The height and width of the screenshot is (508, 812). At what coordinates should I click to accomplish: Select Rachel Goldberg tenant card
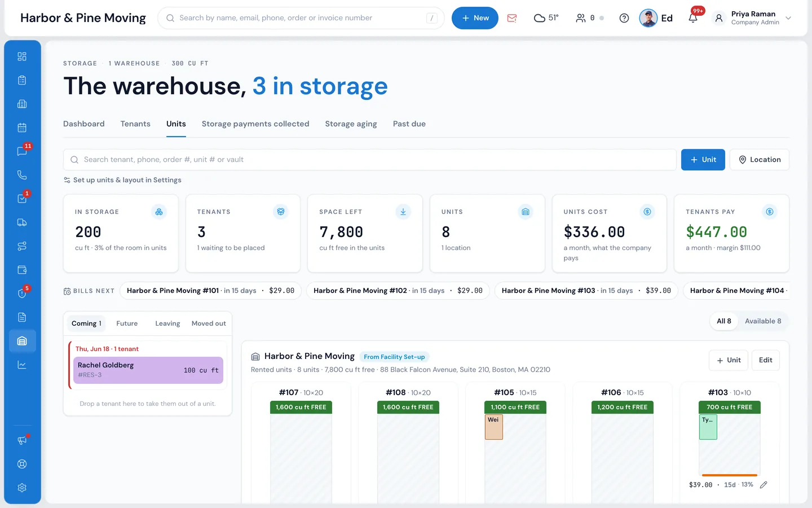[148, 370]
